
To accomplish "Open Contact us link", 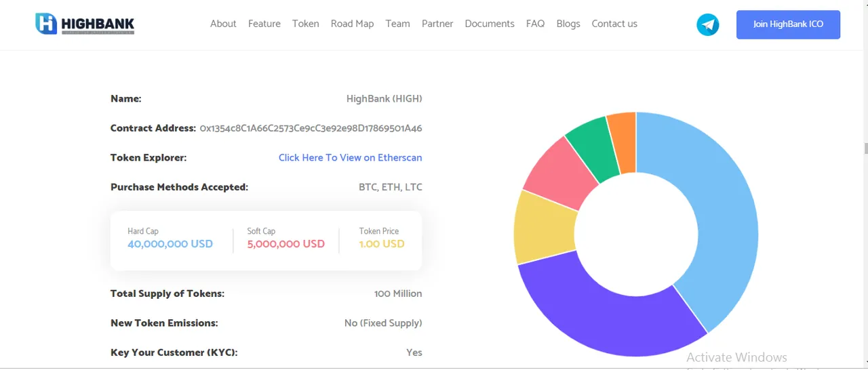I will click(614, 24).
